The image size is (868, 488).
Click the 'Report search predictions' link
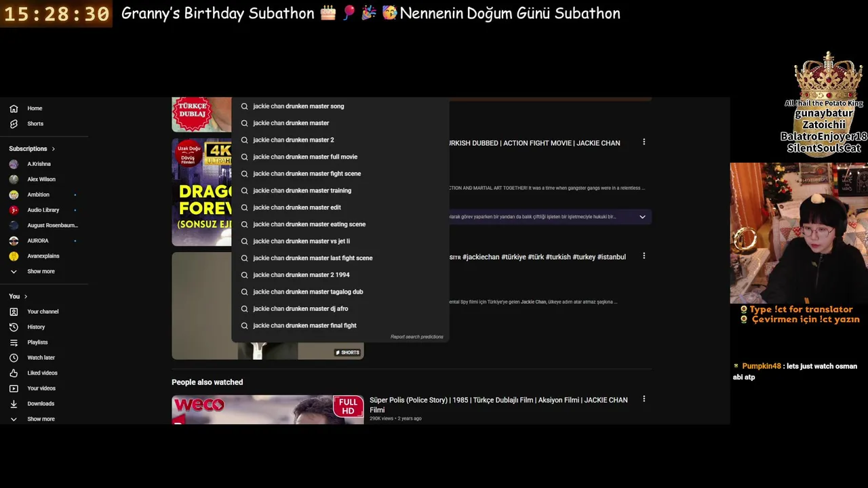(x=416, y=337)
